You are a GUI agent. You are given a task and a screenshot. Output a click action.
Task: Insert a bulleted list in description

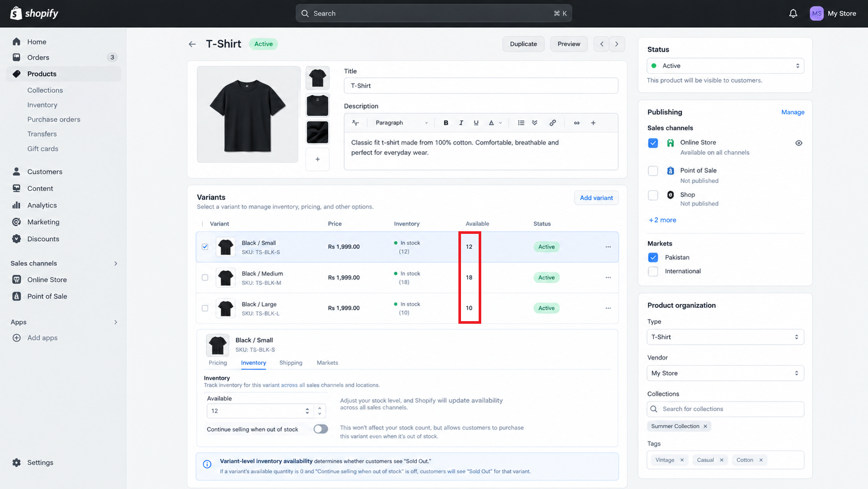tap(521, 123)
